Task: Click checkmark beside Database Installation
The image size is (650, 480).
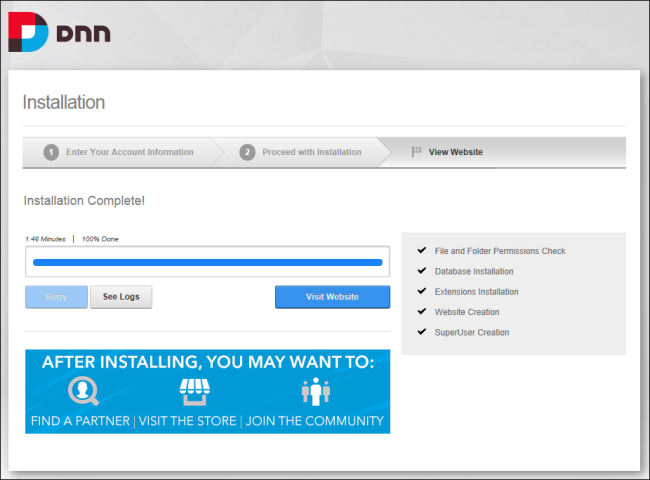Action: point(422,270)
